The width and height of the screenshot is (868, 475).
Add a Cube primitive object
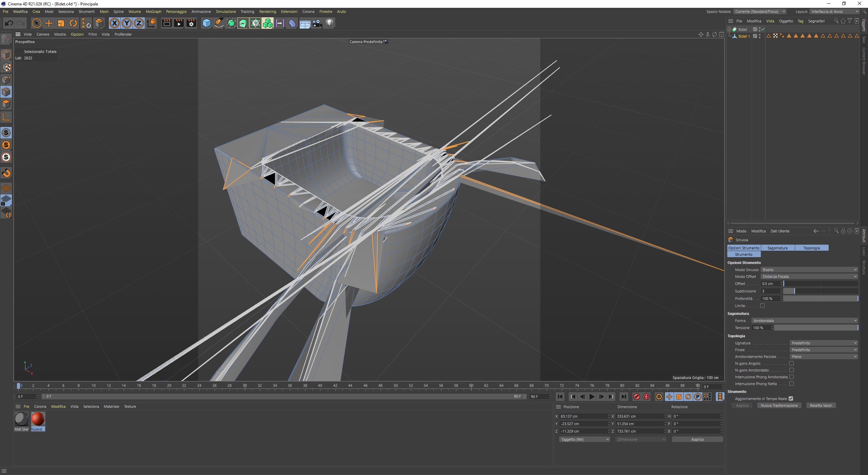pos(206,23)
